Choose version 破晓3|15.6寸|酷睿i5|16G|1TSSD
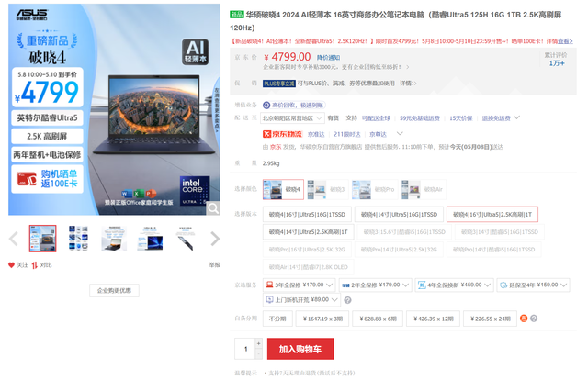This screenshot has width=588, height=380. pyautogui.click(x=404, y=232)
